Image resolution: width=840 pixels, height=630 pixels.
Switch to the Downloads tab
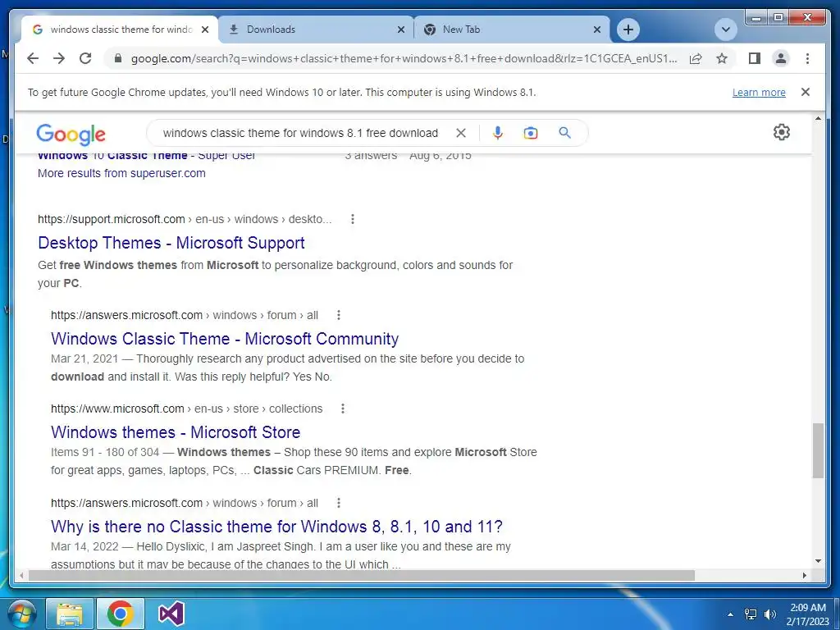pyautogui.click(x=316, y=30)
